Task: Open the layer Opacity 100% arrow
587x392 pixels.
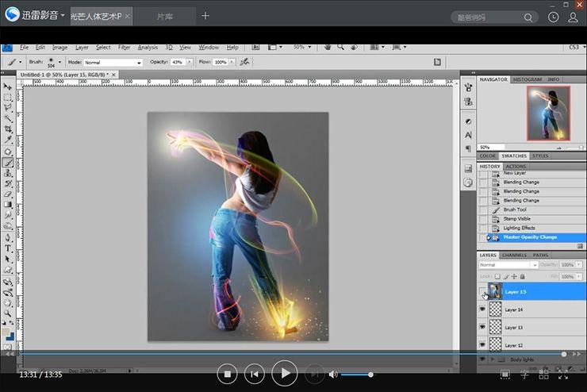Action: (x=579, y=265)
